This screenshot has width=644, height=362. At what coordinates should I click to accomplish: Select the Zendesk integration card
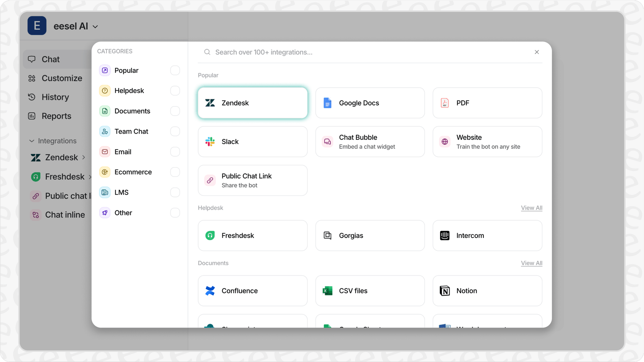tap(252, 103)
